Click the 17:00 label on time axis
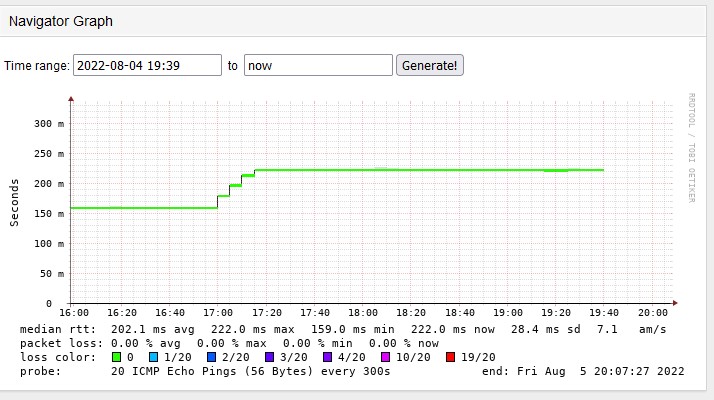 (x=217, y=313)
